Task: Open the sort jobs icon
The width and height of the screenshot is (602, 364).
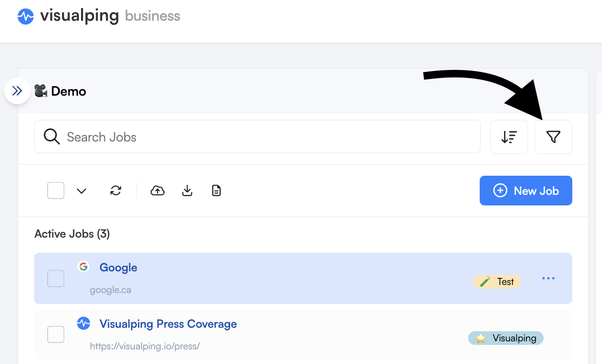Action: point(509,137)
